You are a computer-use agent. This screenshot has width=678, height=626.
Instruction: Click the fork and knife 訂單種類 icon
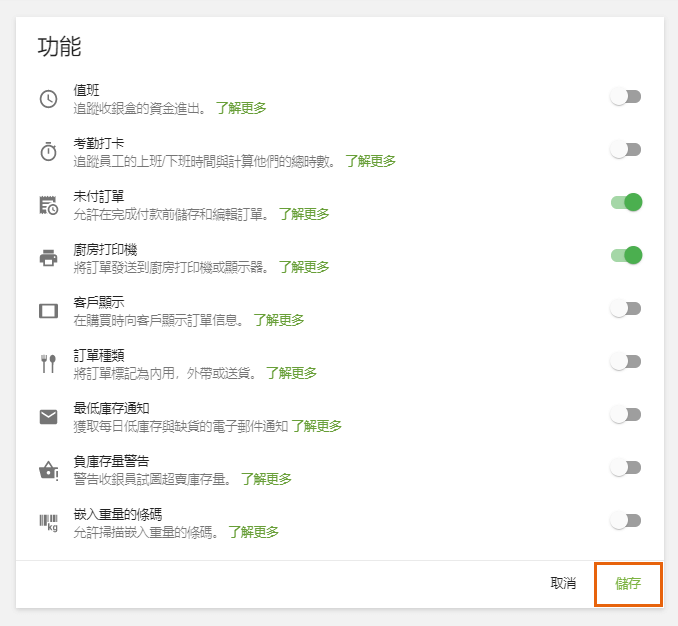click(48, 363)
